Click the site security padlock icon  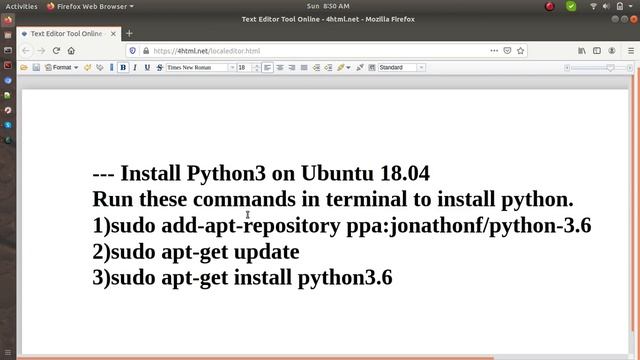pyautogui.click(x=146, y=51)
